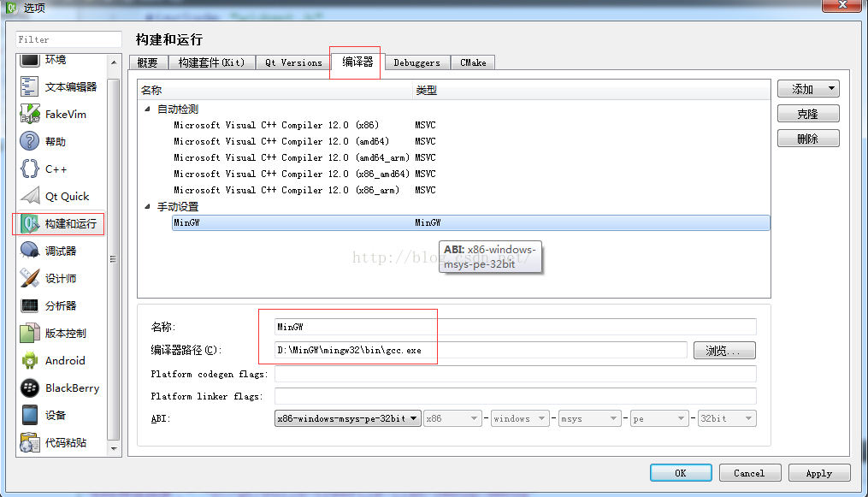Select the 设计师 designer icon

coord(29,278)
